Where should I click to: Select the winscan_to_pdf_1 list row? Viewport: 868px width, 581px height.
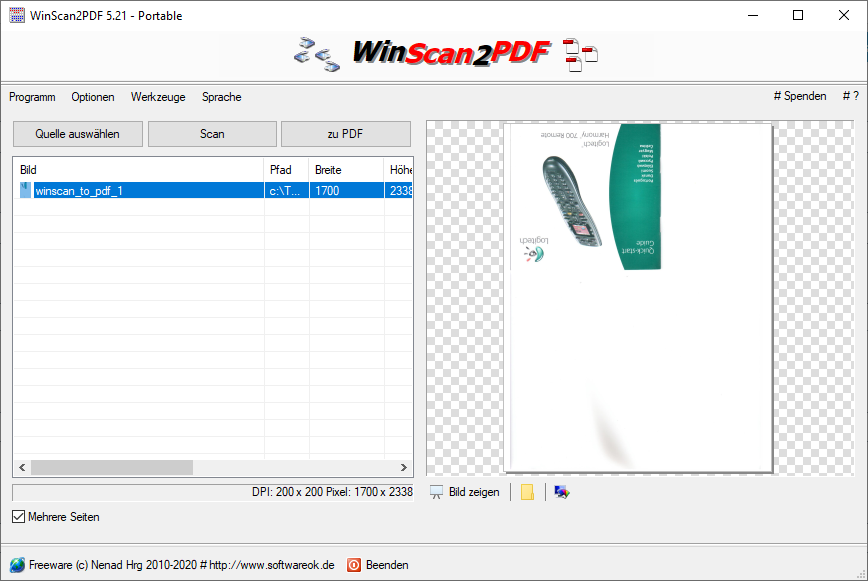[x=213, y=190]
